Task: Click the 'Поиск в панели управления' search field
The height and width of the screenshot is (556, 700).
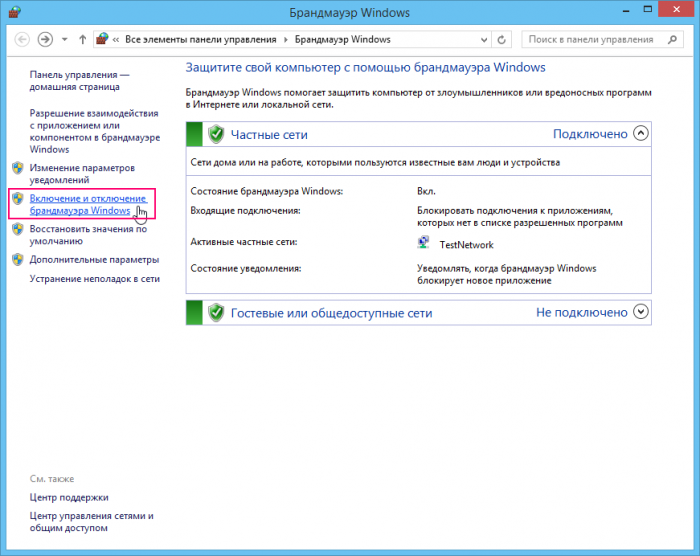Action: pyautogui.click(x=602, y=40)
